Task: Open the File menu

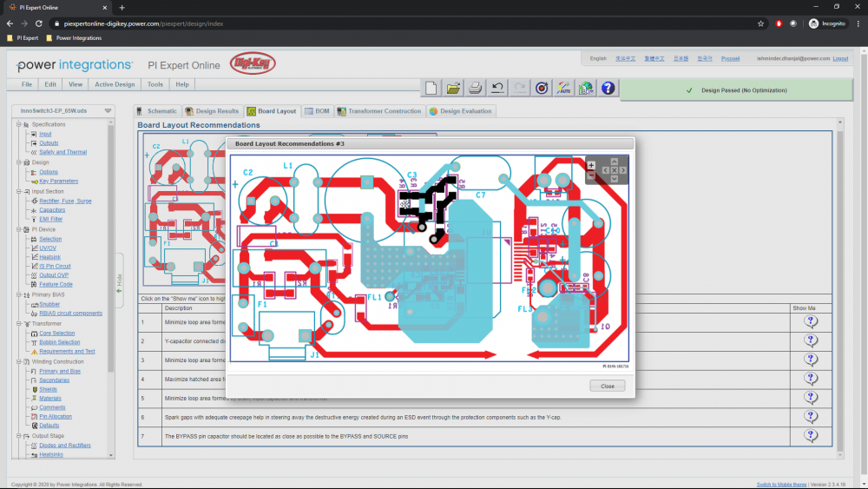Action: 27,85
